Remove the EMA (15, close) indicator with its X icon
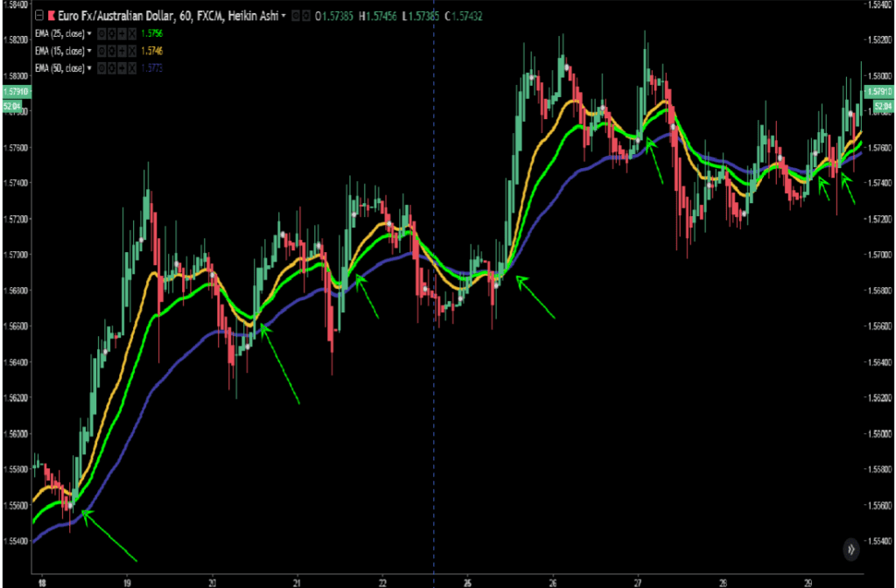Screen dimensions: 896x588 coord(132,51)
